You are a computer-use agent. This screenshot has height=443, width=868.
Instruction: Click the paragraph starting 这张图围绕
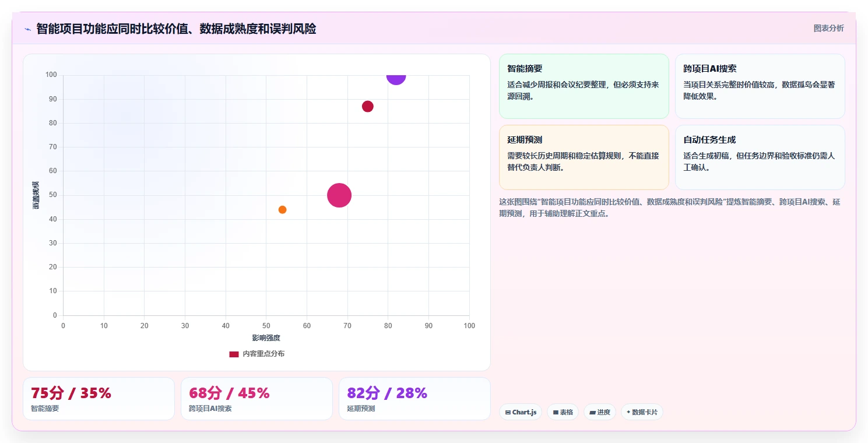click(x=670, y=208)
